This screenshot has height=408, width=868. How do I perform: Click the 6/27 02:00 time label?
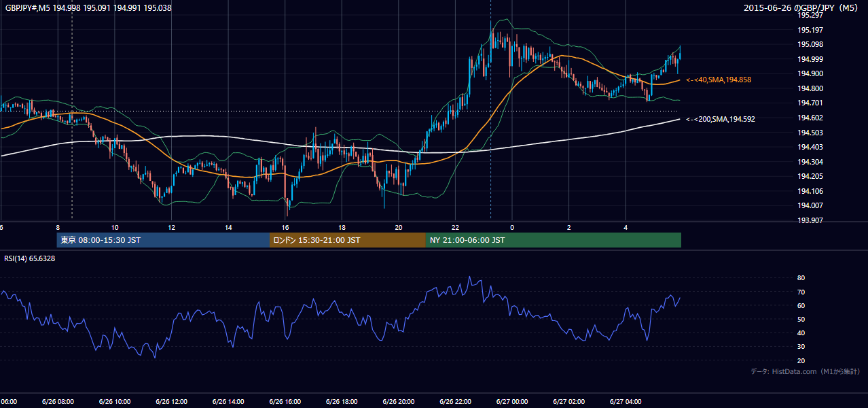(568, 402)
